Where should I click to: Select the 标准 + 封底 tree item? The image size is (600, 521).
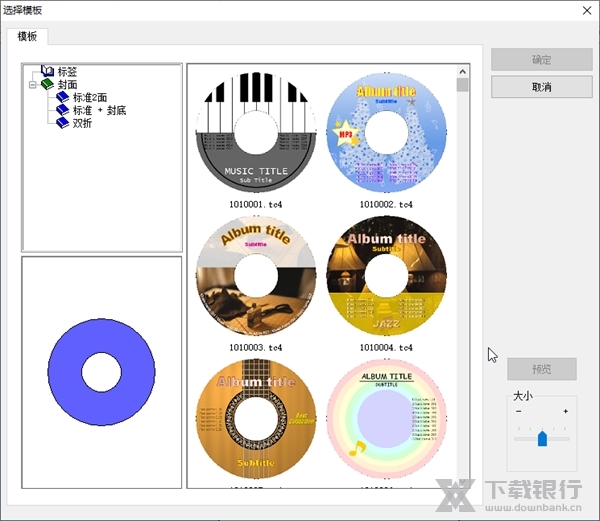[99, 111]
